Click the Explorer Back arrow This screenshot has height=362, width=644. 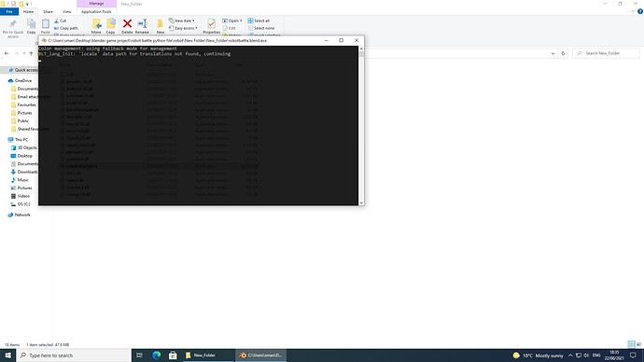[7, 53]
